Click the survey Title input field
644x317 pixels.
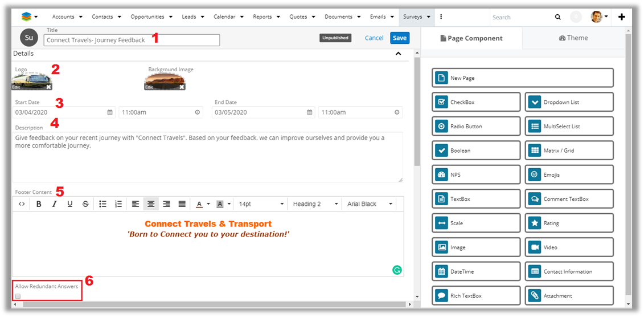pyautogui.click(x=132, y=40)
